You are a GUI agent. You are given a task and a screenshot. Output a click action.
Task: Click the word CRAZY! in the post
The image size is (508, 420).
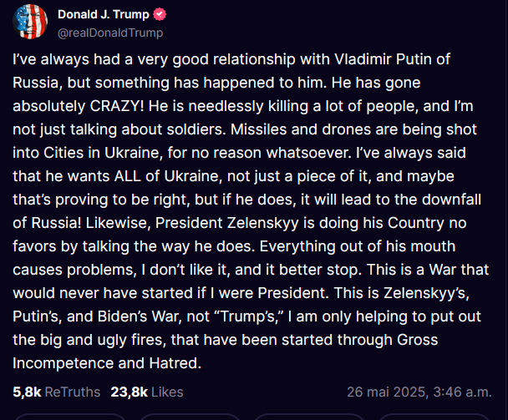pyautogui.click(x=117, y=106)
